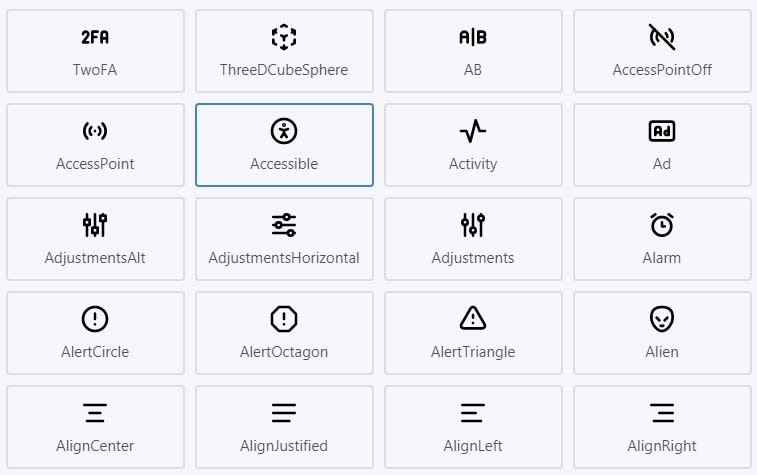This screenshot has height=475, width=757.
Task: Pick the AccessPointOff icon
Action: (x=662, y=38)
